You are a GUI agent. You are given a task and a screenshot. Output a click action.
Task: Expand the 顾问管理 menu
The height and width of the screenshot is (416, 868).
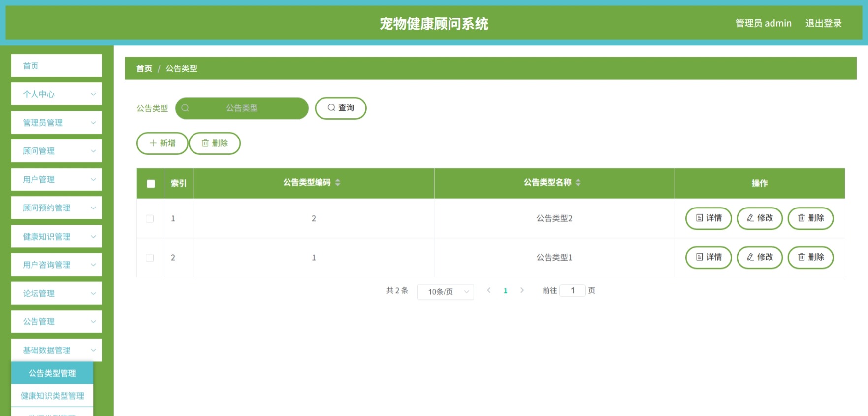click(57, 151)
